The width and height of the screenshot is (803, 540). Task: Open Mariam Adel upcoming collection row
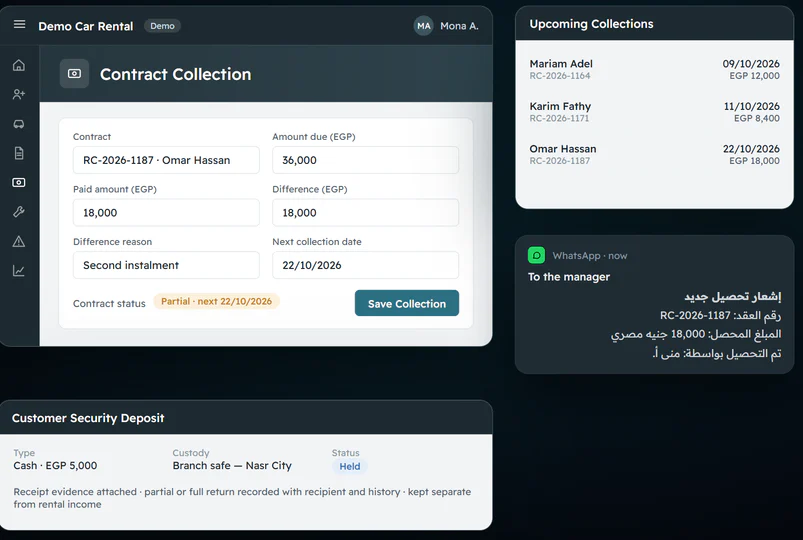[x=654, y=69]
